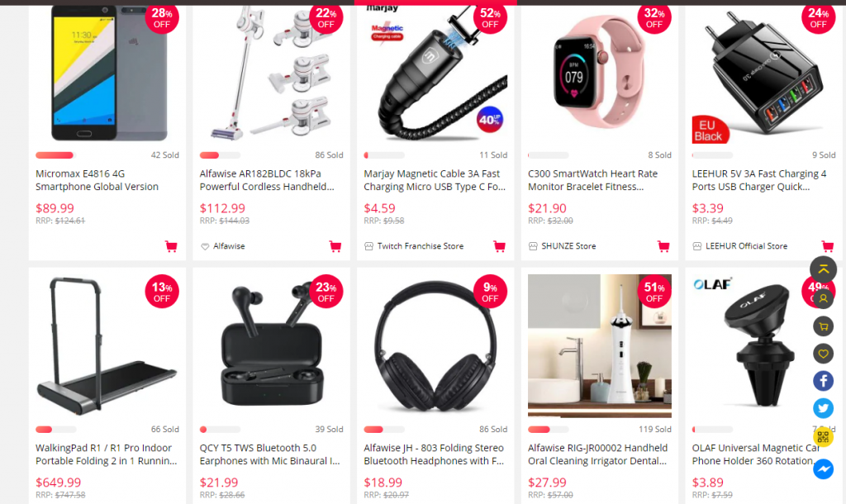Click the back-to-top arrow icon
Image resolution: width=846 pixels, height=504 pixels.
point(824,269)
